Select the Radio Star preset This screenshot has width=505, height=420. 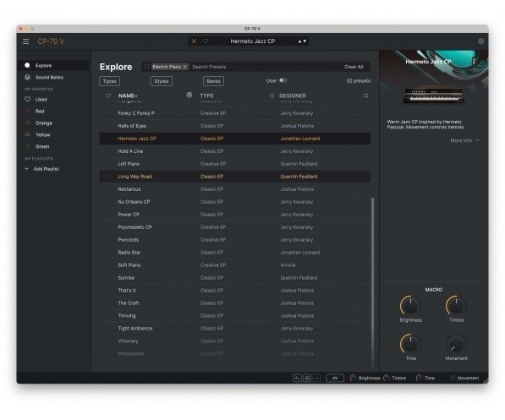(x=235, y=253)
